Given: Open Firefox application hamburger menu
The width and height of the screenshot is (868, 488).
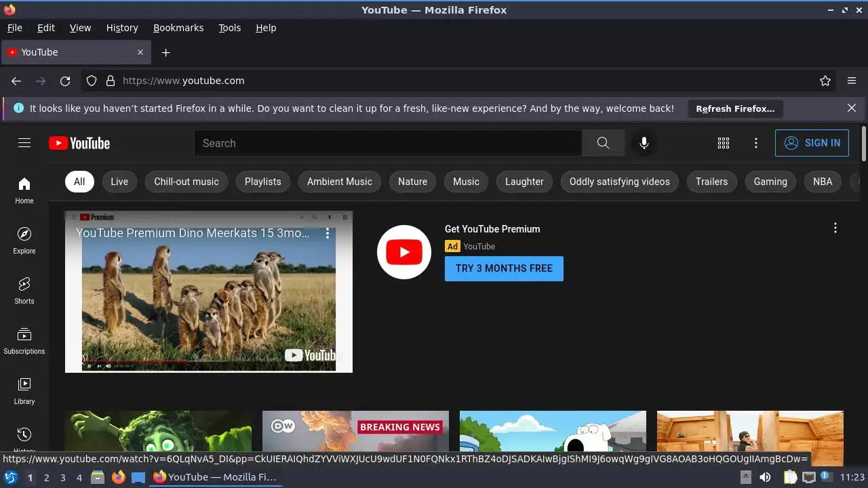Looking at the screenshot, I should coord(852,81).
